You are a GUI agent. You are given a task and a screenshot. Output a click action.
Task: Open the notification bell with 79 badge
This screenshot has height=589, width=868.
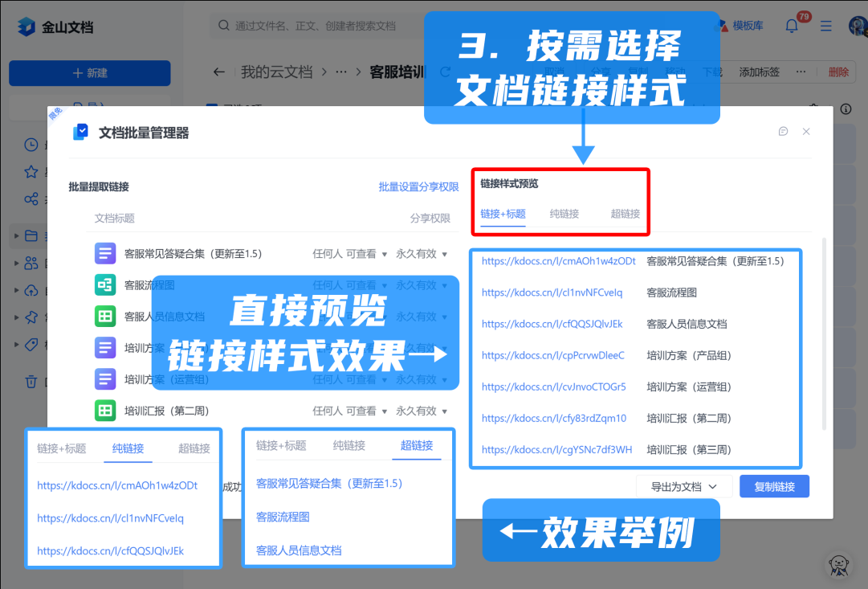coord(792,26)
